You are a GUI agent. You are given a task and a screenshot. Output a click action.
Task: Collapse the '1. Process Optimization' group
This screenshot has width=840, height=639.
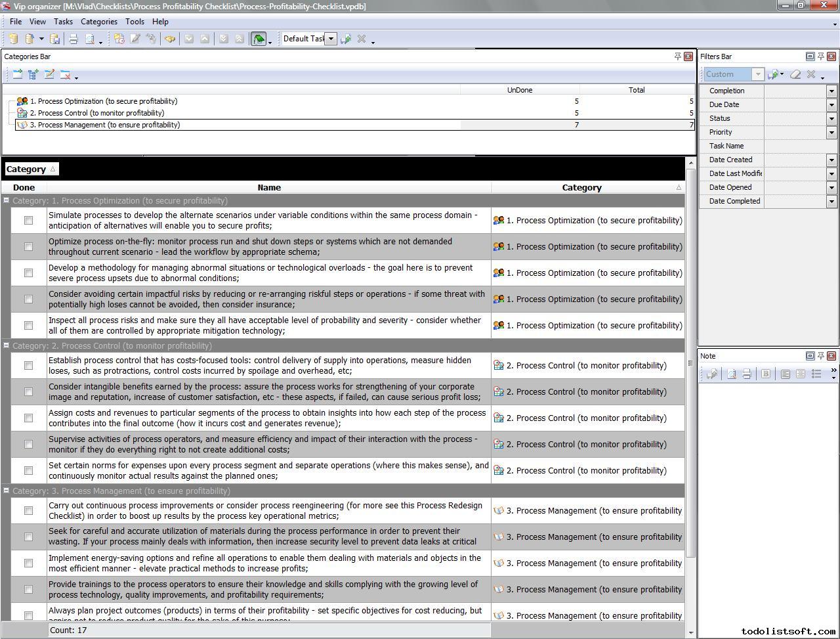(x=7, y=201)
